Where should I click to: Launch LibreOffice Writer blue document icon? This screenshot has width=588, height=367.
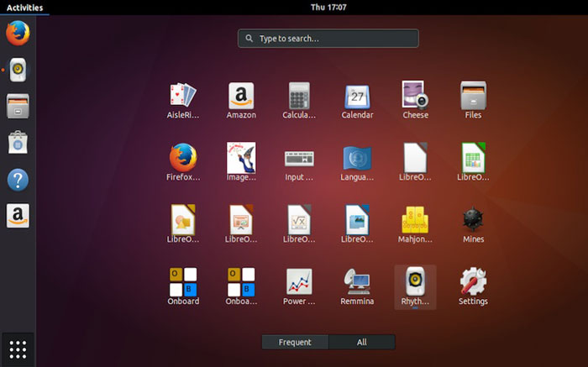point(357,224)
